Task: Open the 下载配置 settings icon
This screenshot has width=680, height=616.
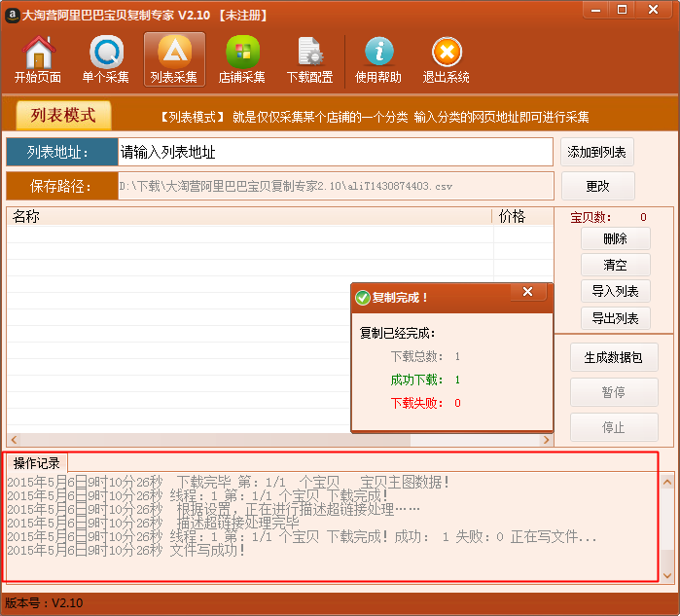Action: click(x=309, y=59)
